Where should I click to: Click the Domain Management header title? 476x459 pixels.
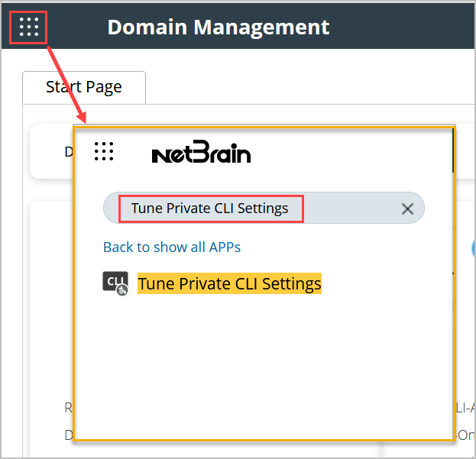click(219, 27)
